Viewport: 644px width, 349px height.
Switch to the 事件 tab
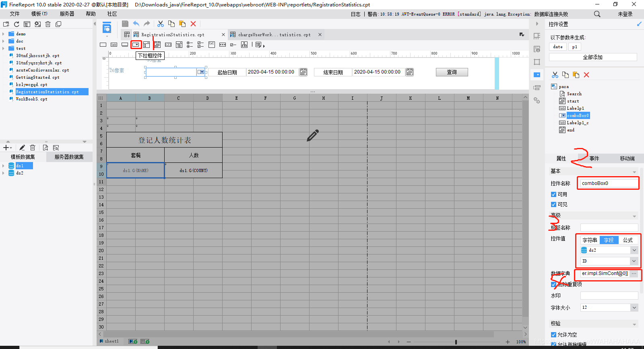(594, 158)
